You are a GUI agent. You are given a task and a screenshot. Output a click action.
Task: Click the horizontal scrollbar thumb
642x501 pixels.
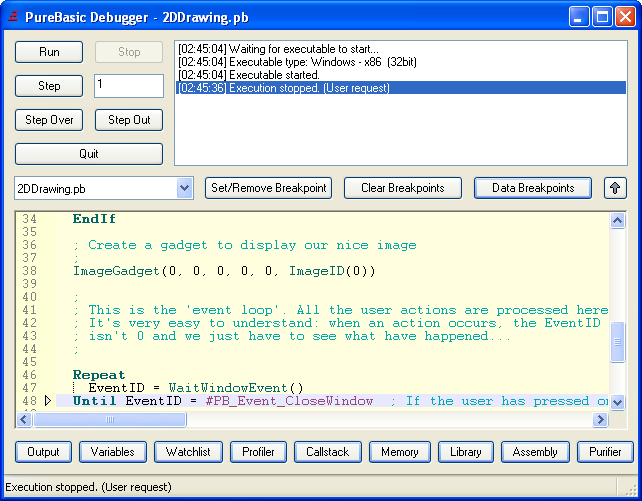click(110, 420)
